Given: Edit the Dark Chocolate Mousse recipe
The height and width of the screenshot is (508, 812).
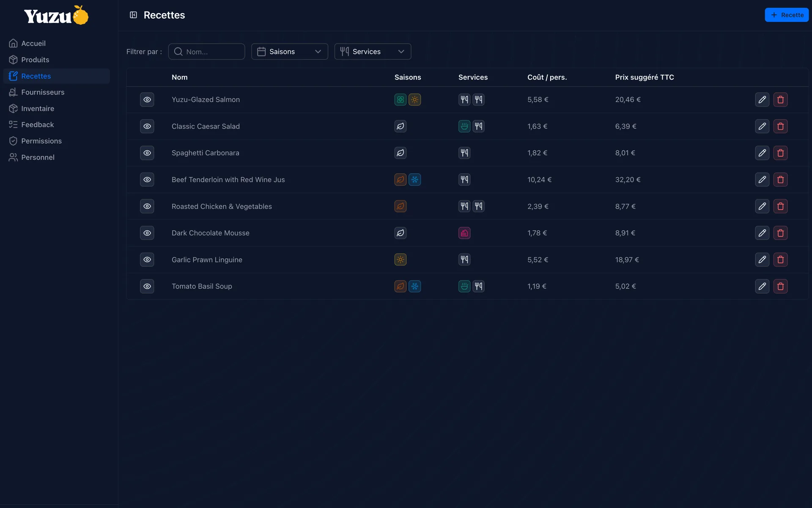Looking at the screenshot, I should (762, 233).
